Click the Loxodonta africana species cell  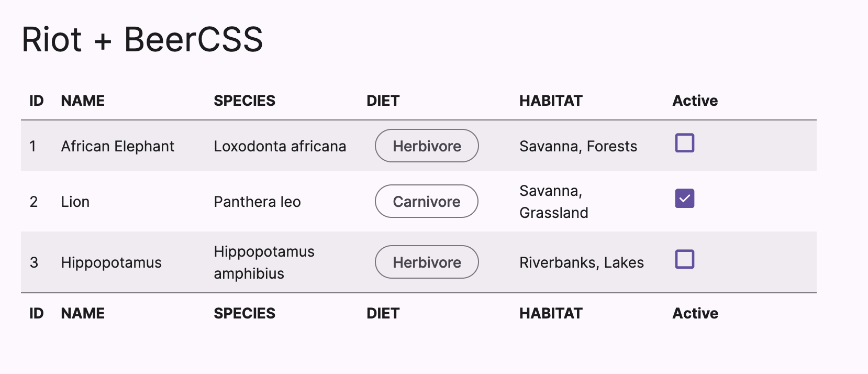tap(280, 146)
